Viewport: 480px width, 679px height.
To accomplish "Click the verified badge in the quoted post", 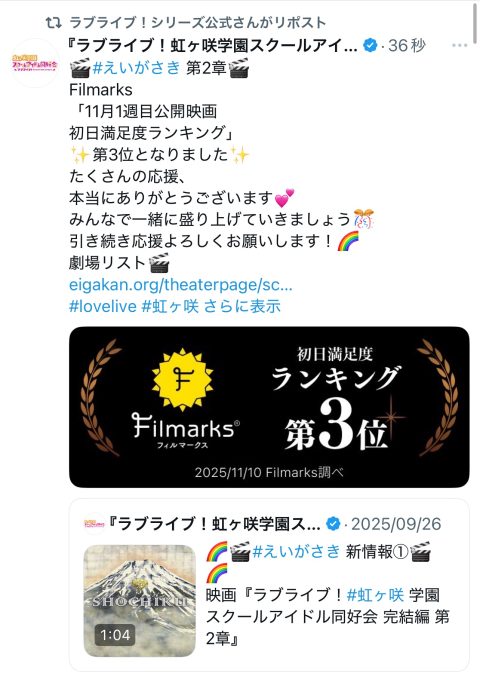I will [333, 524].
